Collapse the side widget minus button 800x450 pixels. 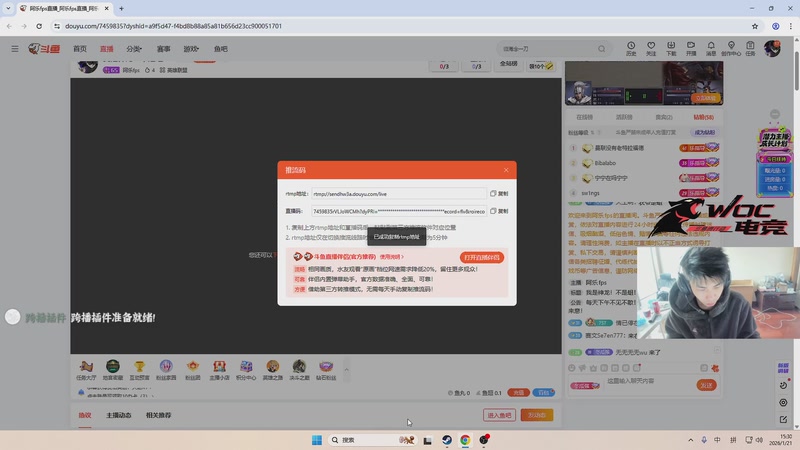[775, 114]
